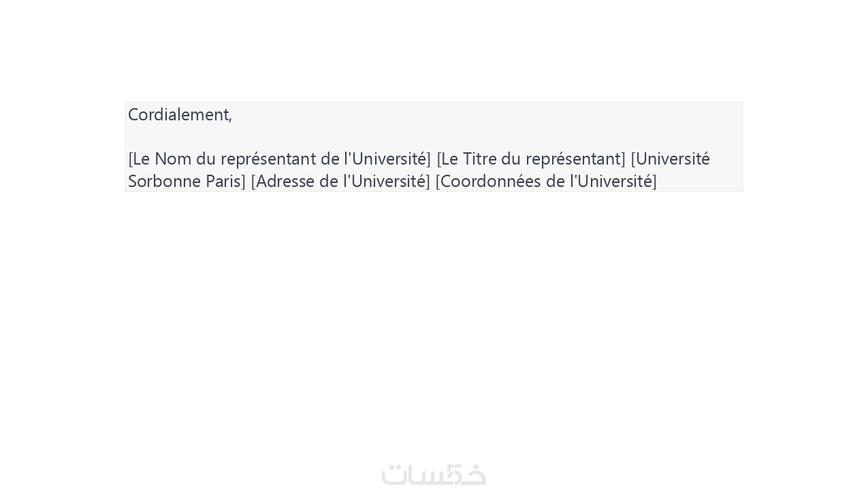Click the word "Adresse"

pyautogui.click(x=285, y=181)
